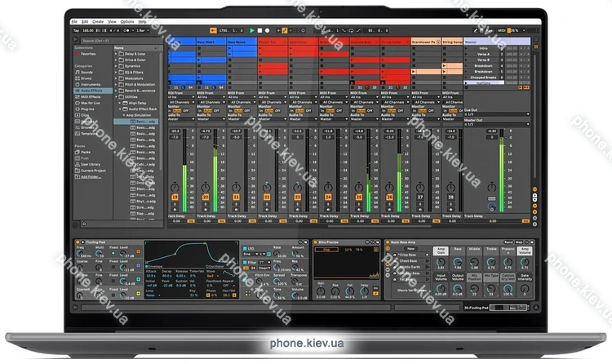Open the Cue Out dropdown
Viewport: 612px width, 364px height.
coord(490,113)
